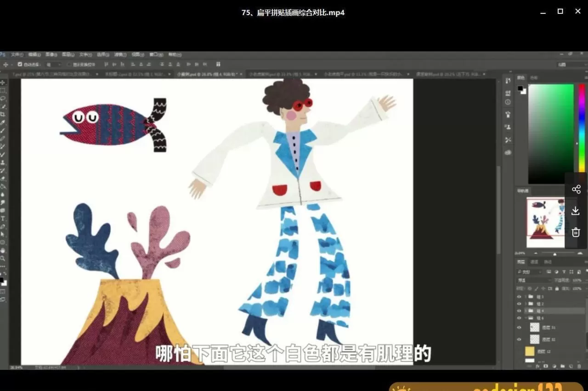Open the 滤镜 menu

click(x=120, y=54)
